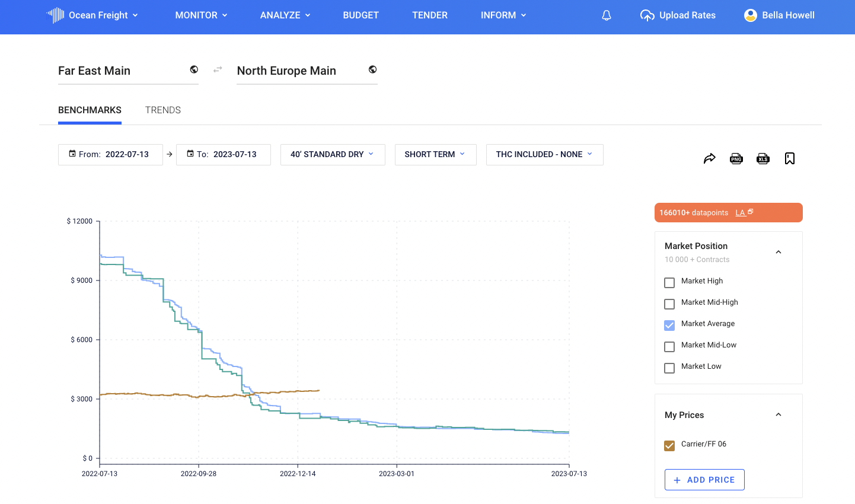Toggle the Carrier/FF 06 checkbox
The height and width of the screenshot is (504, 855).
pos(669,446)
